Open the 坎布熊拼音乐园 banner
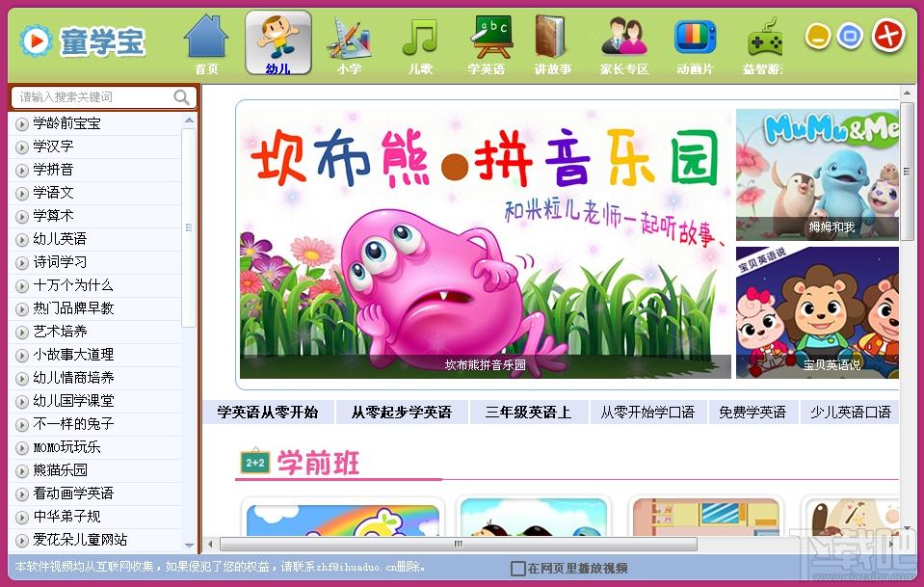Viewport: 924px width, 587px height. click(485, 244)
